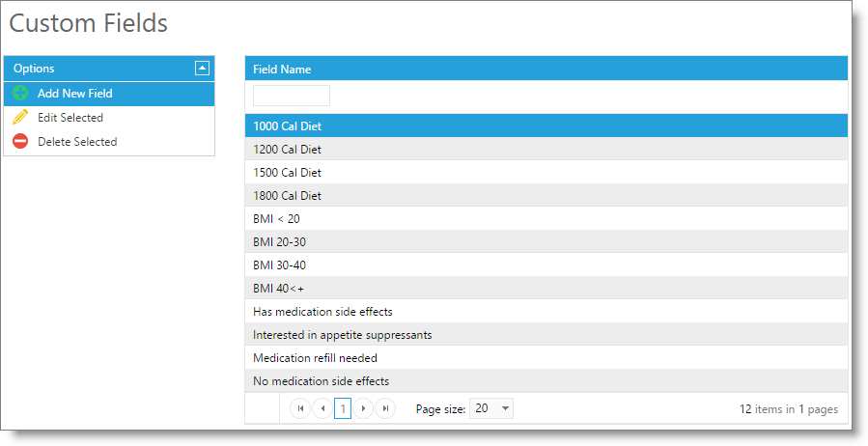Click the yellow pencil Edit Selected icon

20,117
